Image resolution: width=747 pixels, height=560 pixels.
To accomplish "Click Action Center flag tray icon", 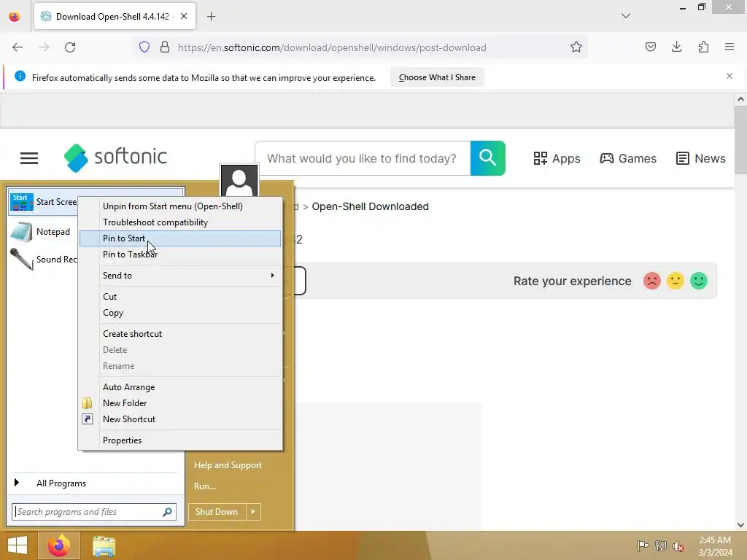I will (x=643, y=545).
